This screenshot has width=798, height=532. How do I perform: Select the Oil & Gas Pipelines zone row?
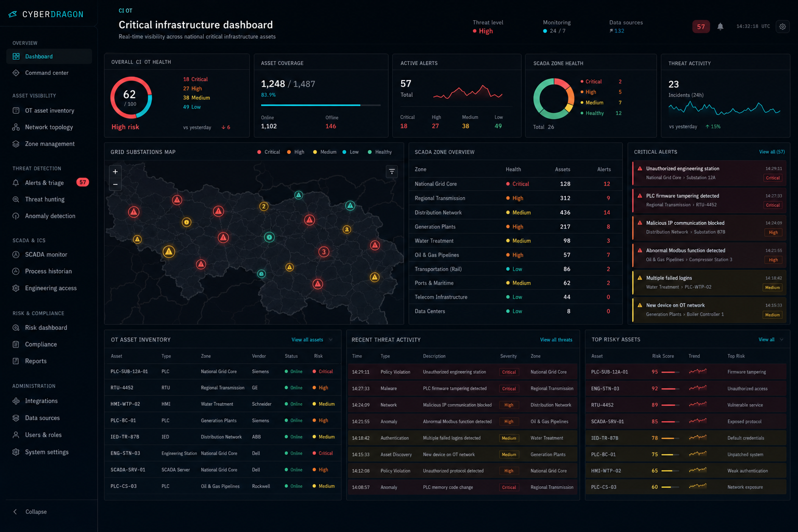point(515,255)
